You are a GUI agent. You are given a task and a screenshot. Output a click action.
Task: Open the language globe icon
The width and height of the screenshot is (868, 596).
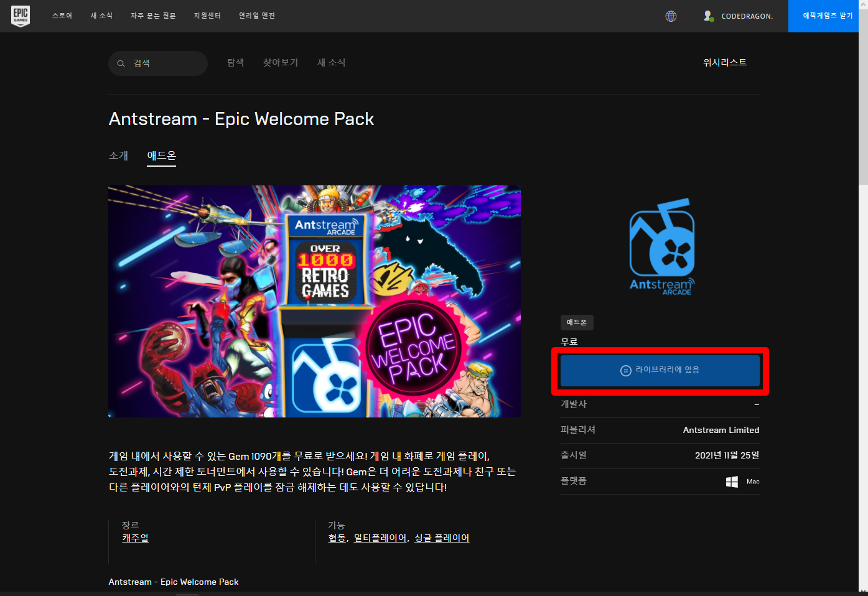pos(671,16)
